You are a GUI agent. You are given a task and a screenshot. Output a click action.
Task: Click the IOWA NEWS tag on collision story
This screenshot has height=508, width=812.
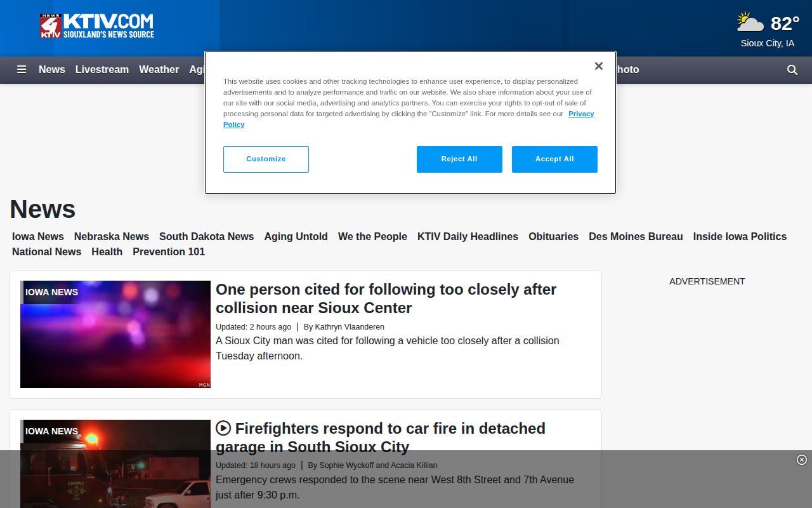point(51,292)
